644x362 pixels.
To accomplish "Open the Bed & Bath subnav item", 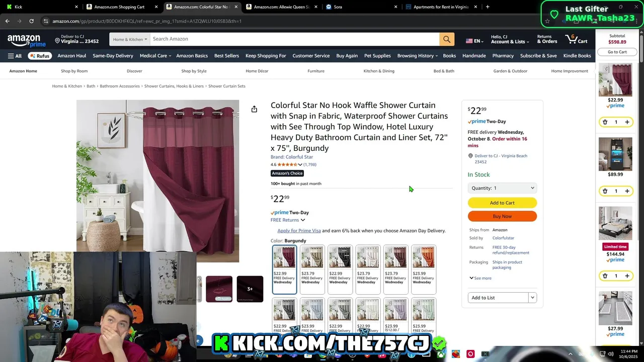I will click(x=444, y=71).
